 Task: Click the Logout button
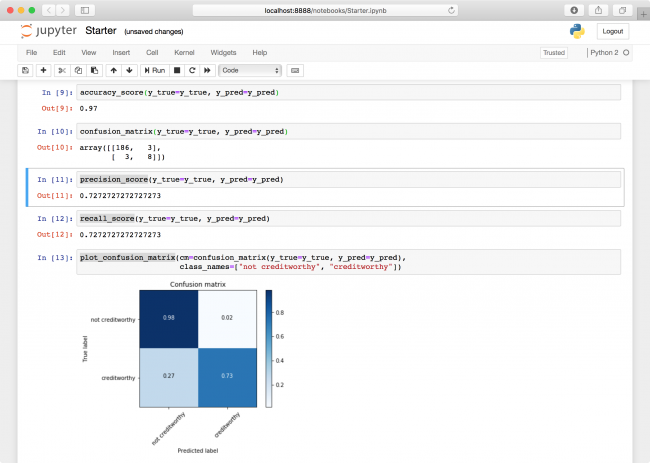coord(613,31)
